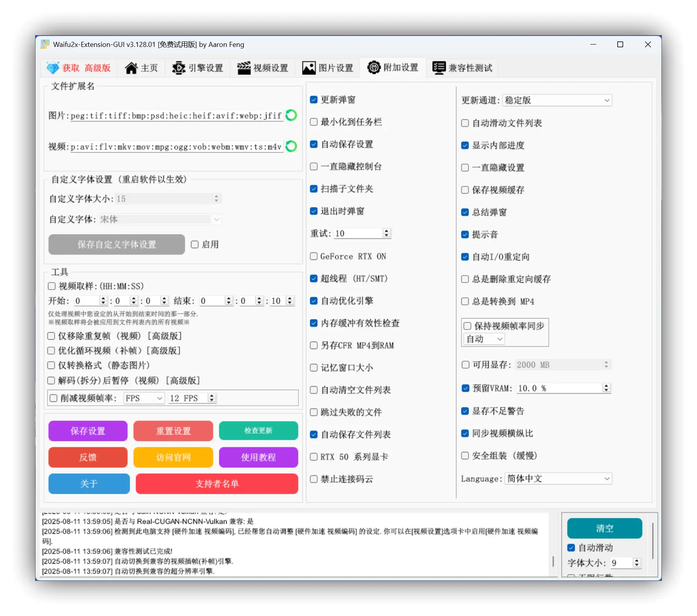This screenshot has height=616, width=697.
Task: Open the 兼容性测试 tab
Action: 463,68
